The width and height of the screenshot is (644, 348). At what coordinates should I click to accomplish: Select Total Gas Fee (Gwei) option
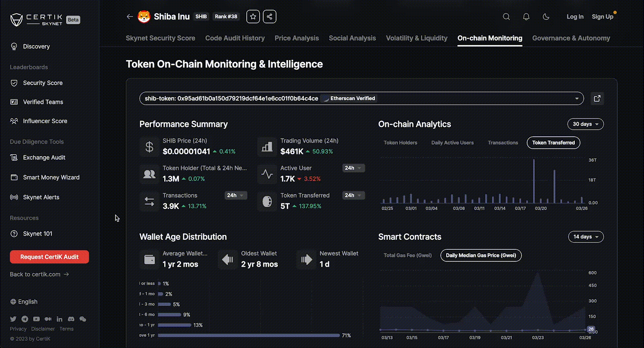coord(407,255)
